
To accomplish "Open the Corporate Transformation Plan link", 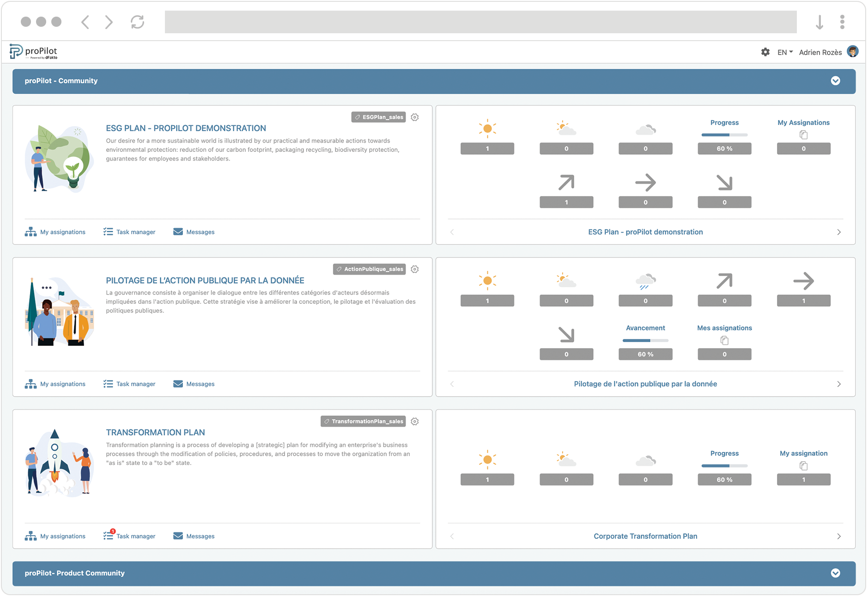I will coord(645,536).
